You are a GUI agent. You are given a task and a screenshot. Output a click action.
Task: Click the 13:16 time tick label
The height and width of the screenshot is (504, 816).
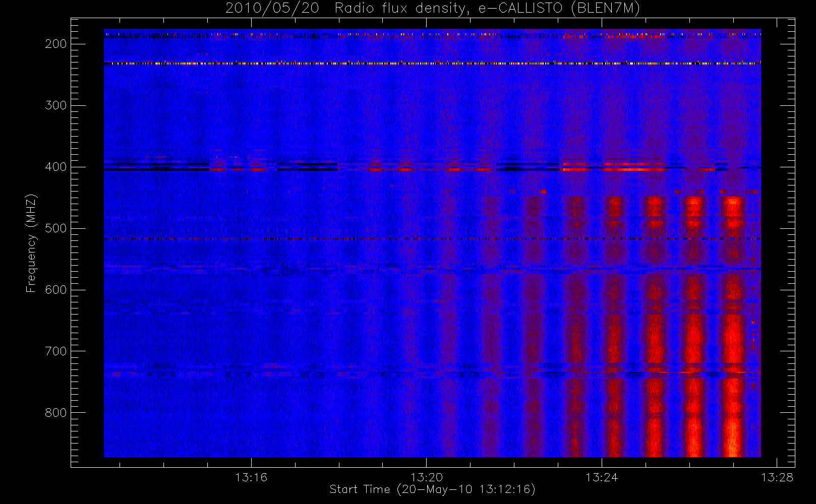click(251, 477)
